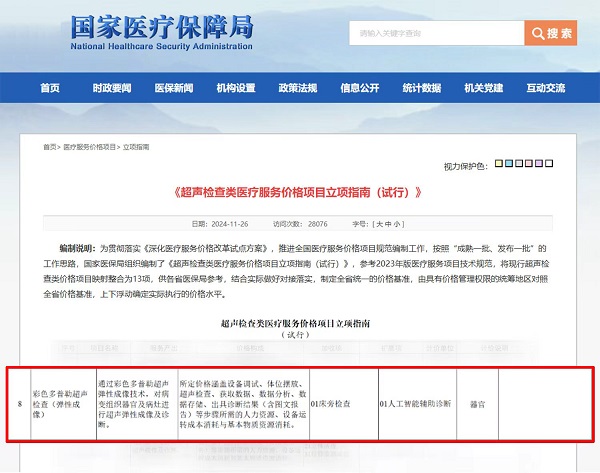The width and height of the screenshot is (600, 473).
Task: Set font size to 中 (medium)
Action: 388,224
